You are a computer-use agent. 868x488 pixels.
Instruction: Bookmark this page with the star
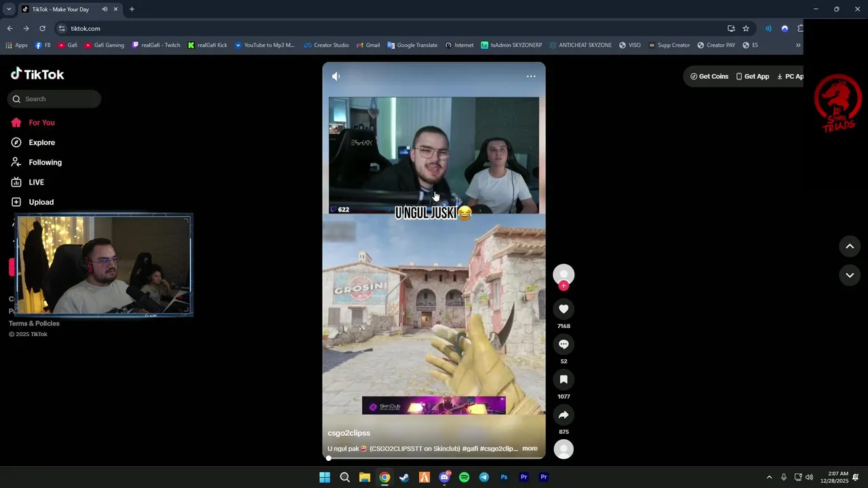746,28
